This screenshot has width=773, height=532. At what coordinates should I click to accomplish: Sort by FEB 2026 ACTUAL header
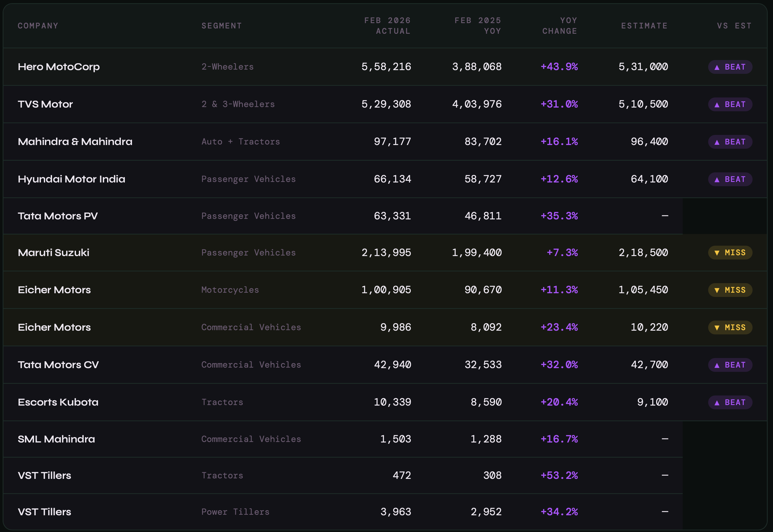pyautogui.click(x=387, y=26)
